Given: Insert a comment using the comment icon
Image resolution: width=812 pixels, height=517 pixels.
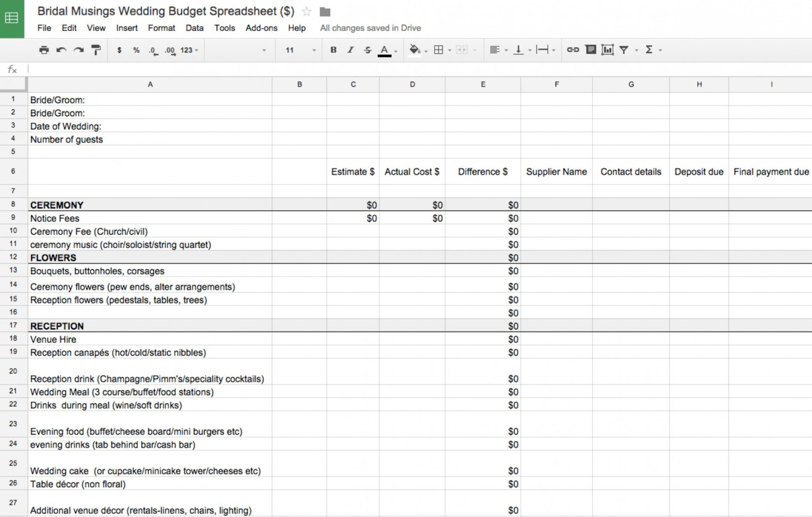Looking at the screenshot, I should point(590,50).
